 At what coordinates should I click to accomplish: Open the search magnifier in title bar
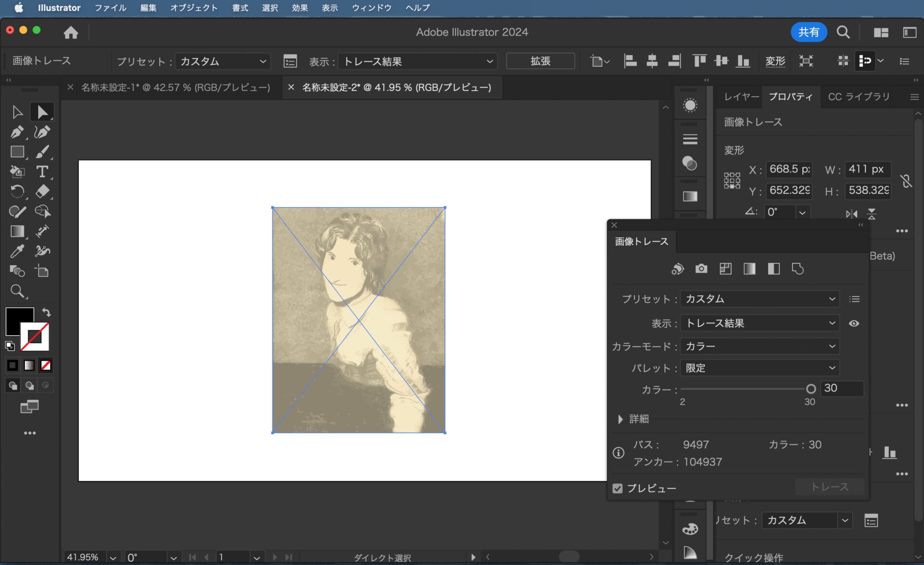point(843,32)
